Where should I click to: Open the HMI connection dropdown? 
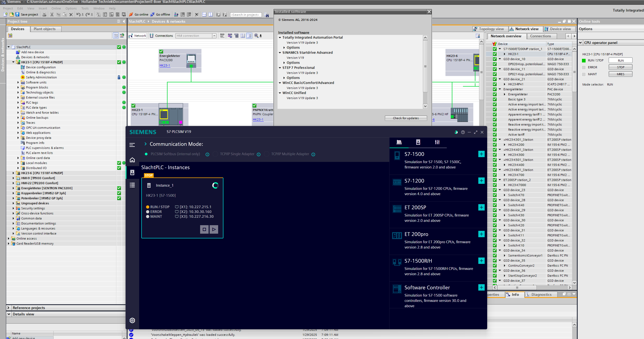214,36
